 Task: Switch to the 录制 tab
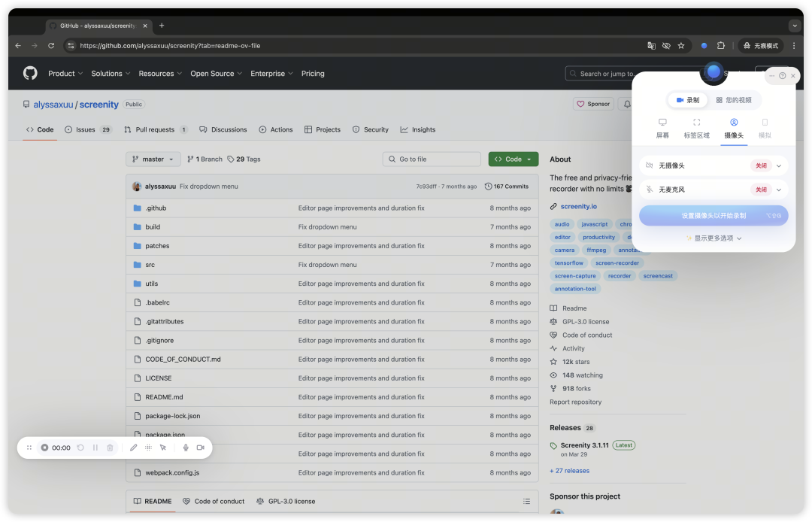[688, 100]
